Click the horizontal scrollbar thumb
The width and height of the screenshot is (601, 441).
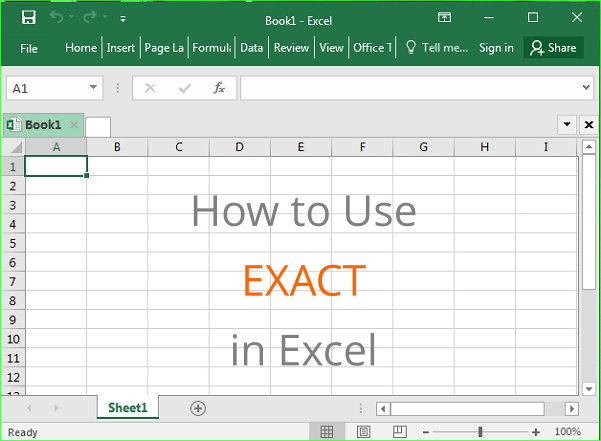click(x=467, y=409)
